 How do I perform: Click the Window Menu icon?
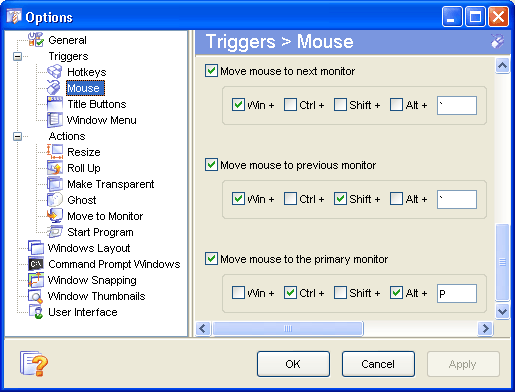click(x=55, y=120)
